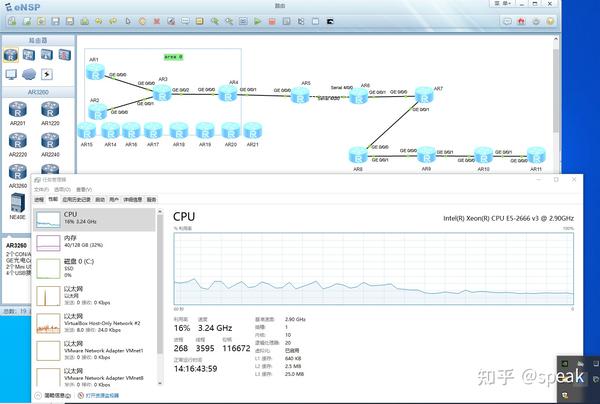Screen dimensions: 600x404
Task: Redo action in eNSP toolbar
Action: click(x=113, y=21)
